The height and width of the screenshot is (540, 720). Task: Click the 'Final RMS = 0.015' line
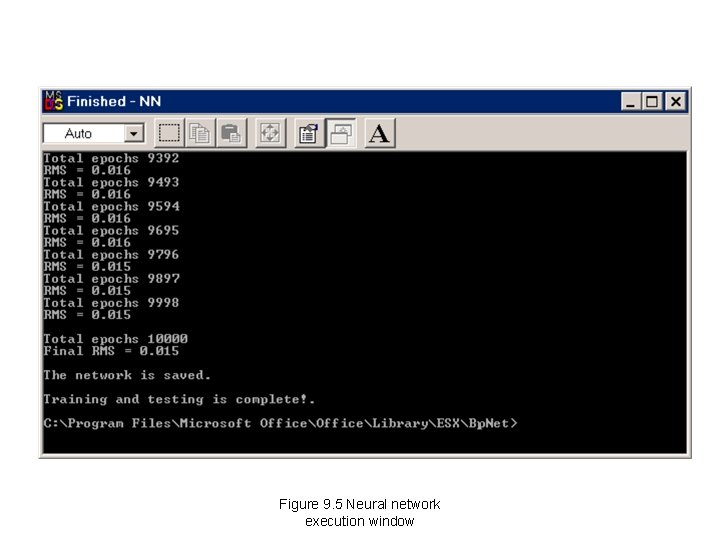111,351
